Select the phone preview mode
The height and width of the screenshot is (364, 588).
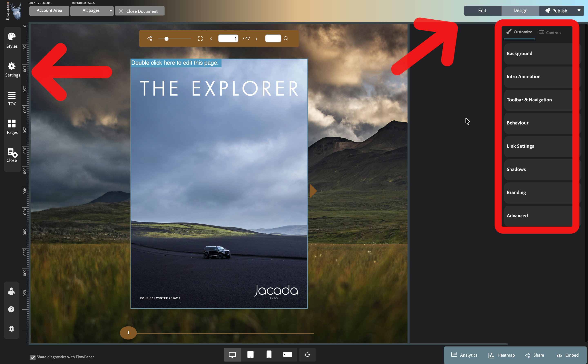269,354
